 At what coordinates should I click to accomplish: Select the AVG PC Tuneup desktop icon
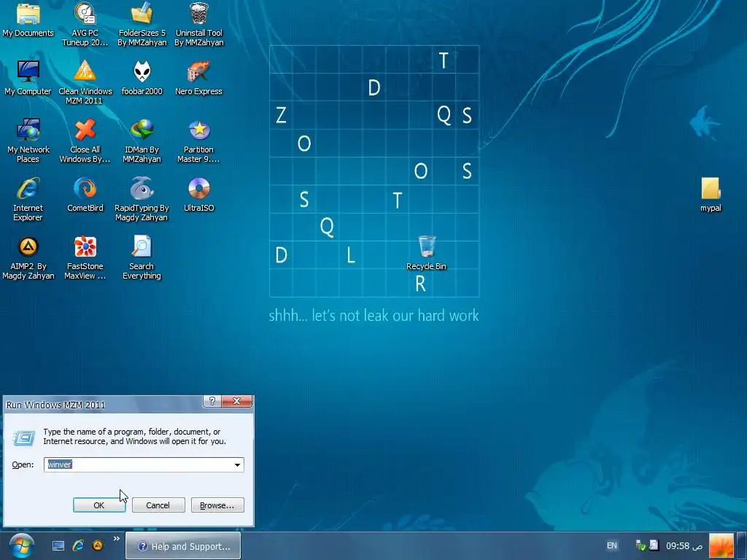tap(85, 24)
